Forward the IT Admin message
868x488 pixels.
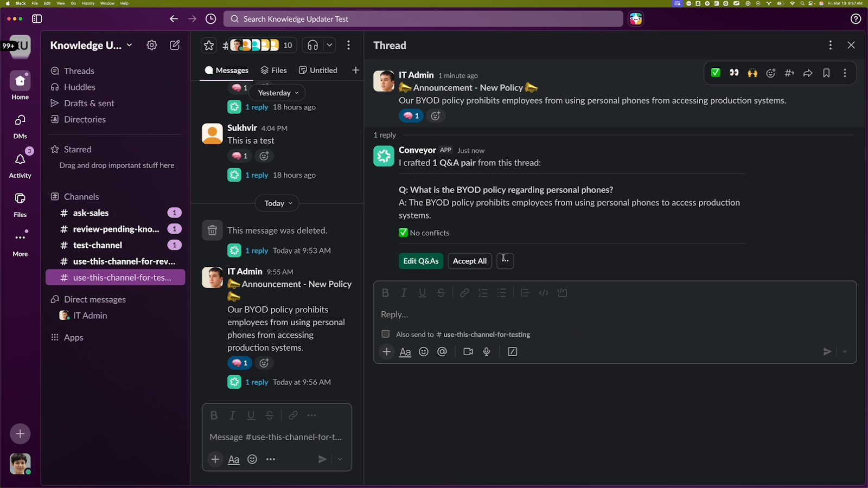pos(808,73)
